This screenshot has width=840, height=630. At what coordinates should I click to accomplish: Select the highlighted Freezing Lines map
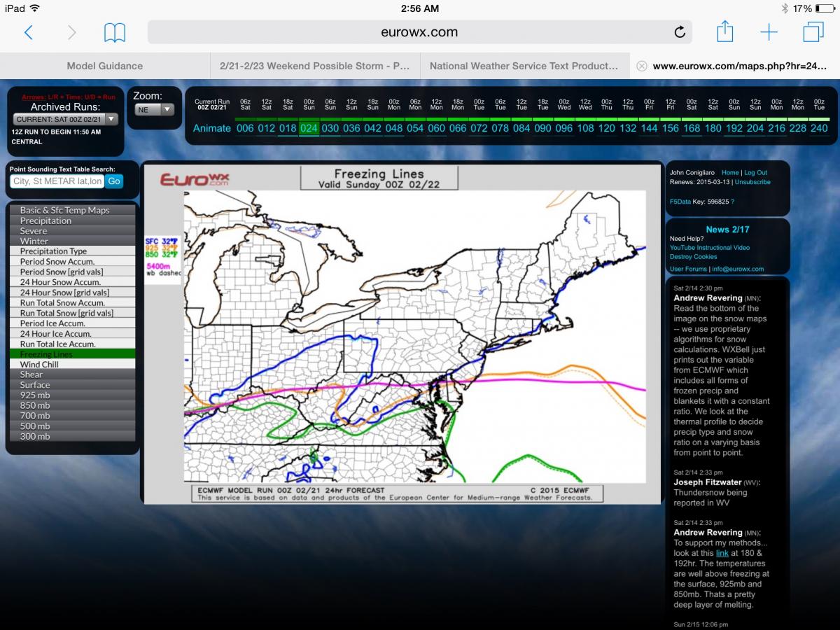pyautogui.click(x=72, y=354)
